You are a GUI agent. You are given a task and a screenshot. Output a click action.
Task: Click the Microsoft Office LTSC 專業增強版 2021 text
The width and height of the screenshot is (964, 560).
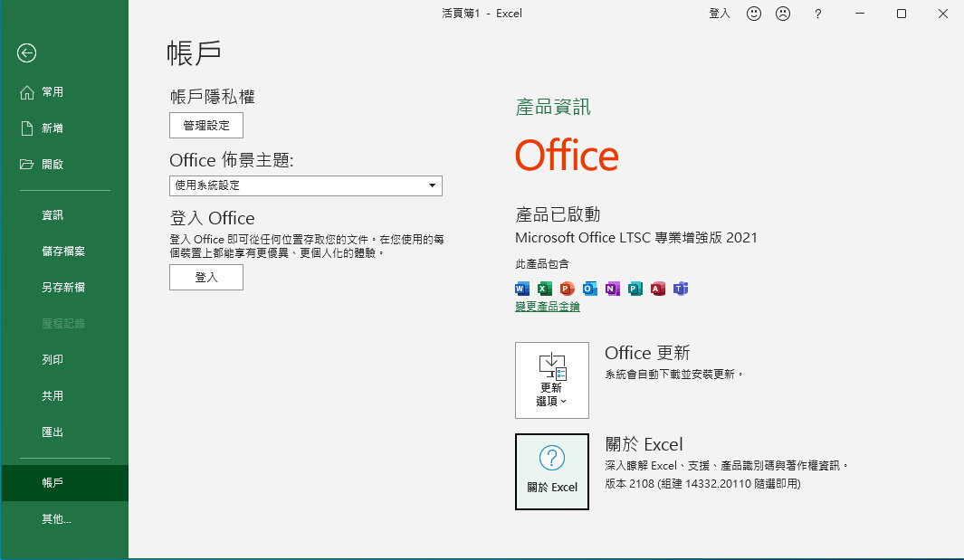pos(636,237)
